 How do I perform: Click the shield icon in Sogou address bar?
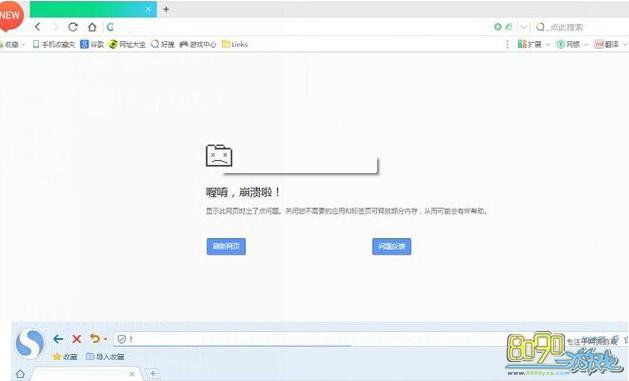point(122,339)
